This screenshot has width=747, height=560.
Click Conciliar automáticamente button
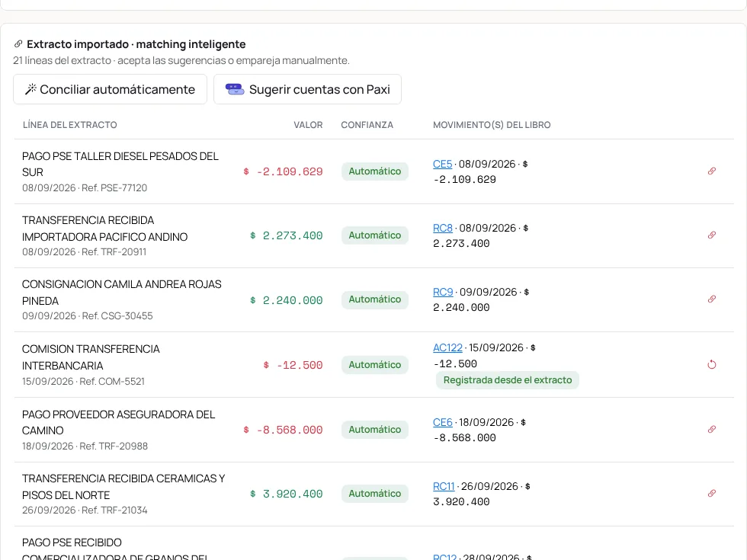(110, 89)
